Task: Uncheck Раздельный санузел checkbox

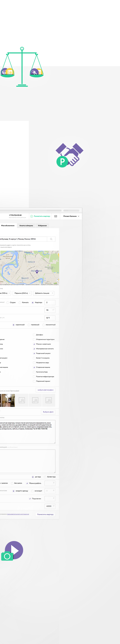Action: 34,354
